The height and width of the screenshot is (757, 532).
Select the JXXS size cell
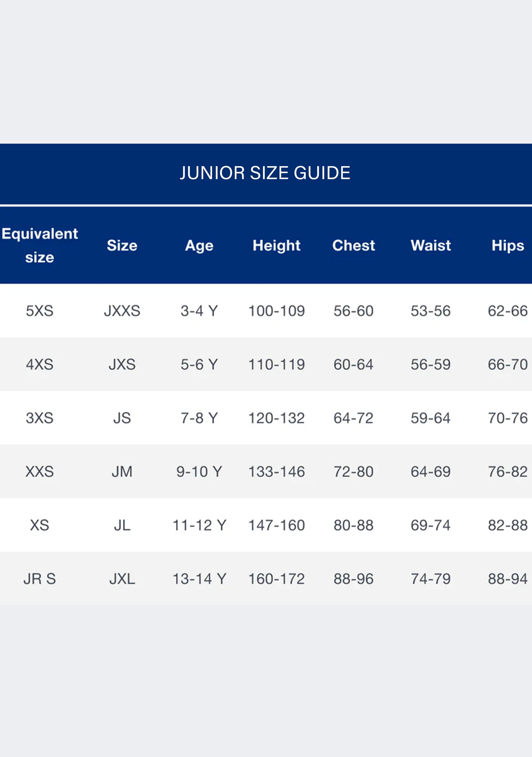122,311
